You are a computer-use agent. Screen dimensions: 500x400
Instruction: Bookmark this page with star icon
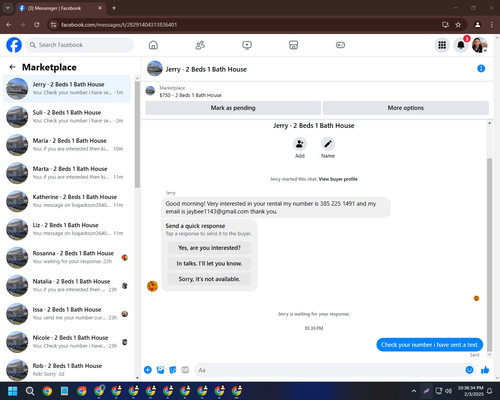(458, 25)
